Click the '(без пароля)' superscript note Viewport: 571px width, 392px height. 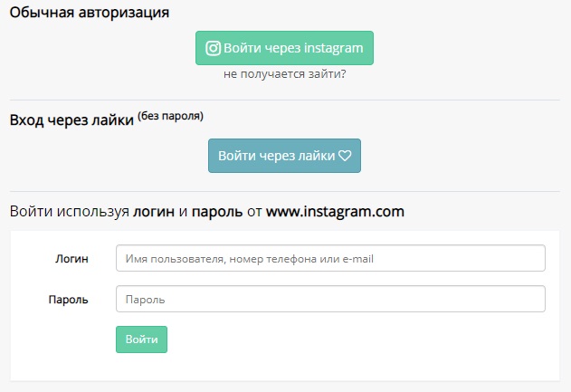click(x=170, y=116)
